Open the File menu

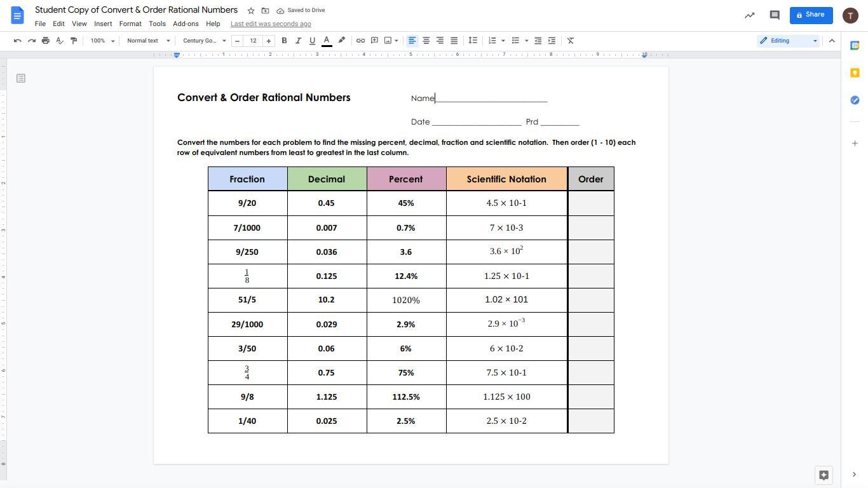click(x=40, y=24)
